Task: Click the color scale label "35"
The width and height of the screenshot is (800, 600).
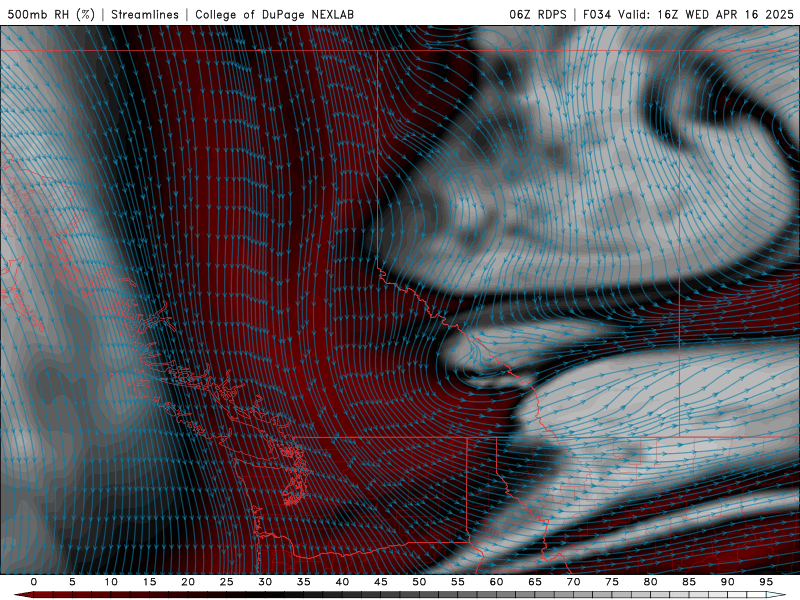Action: coord(304,582)
